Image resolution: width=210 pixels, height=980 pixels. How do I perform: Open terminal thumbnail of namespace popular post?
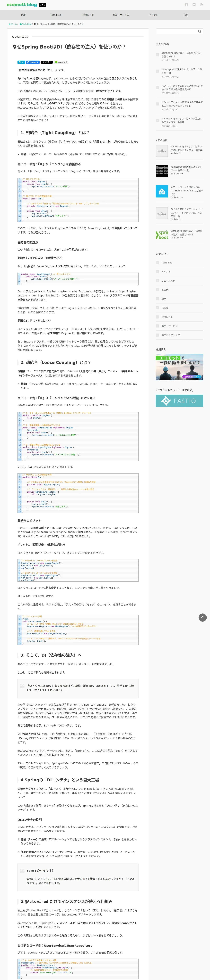point(162,171)
